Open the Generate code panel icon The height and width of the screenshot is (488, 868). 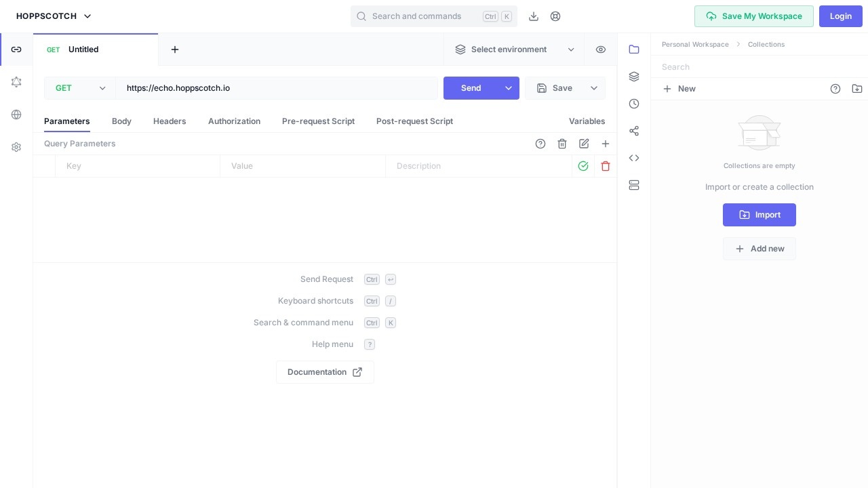(634, 158)
